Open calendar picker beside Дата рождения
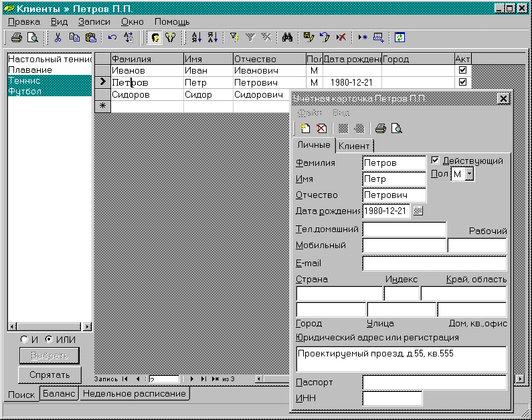Screen dimensions: 532x420 (x=418, y=211)
